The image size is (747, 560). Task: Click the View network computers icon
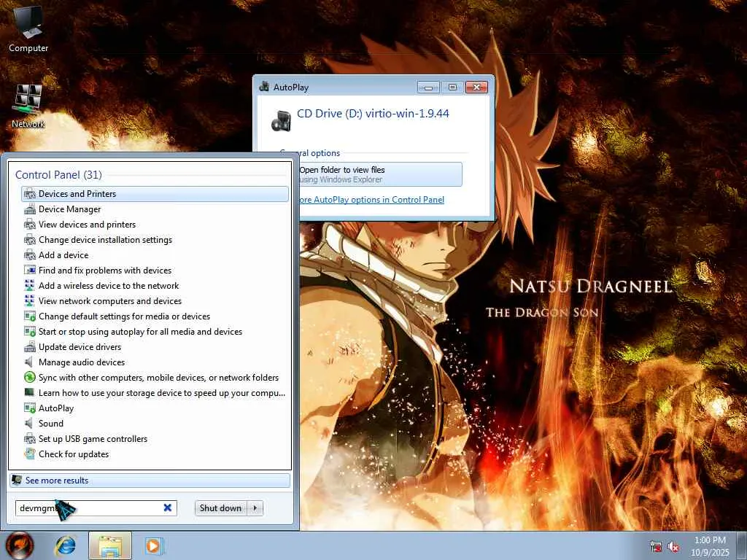[x=29, y=301]
